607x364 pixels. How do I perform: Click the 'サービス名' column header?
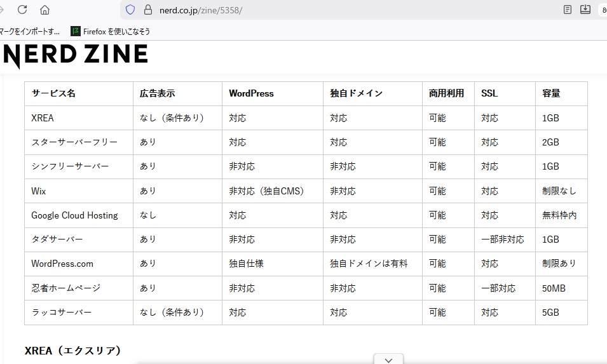53,93
